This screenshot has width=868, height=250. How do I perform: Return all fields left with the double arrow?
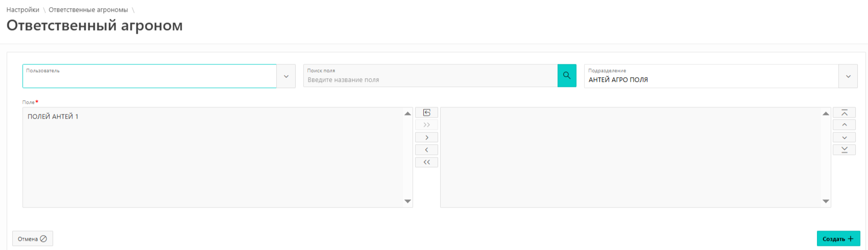[x=426, y=162]
